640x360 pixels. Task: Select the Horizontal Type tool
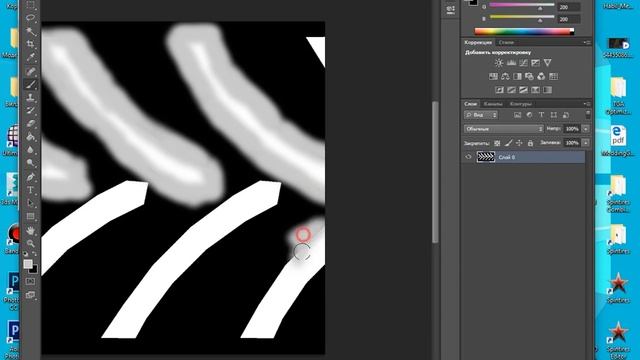pos(31,190)
